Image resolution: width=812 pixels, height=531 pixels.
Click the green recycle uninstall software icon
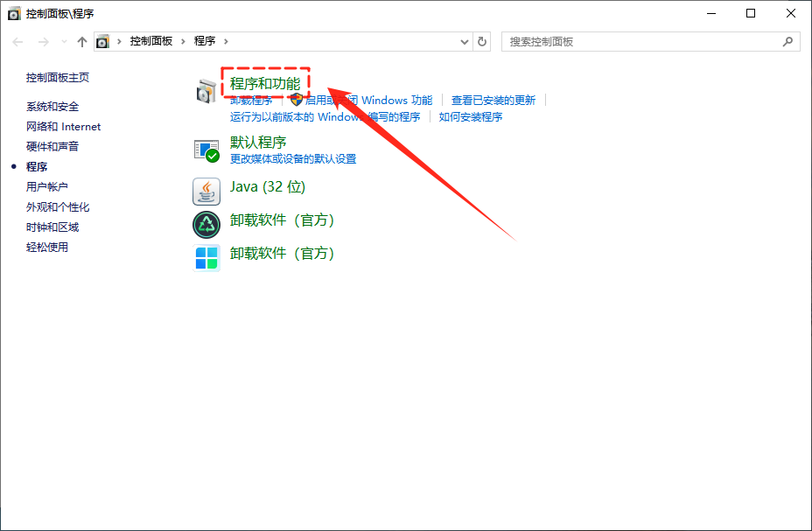click(206, 224)
